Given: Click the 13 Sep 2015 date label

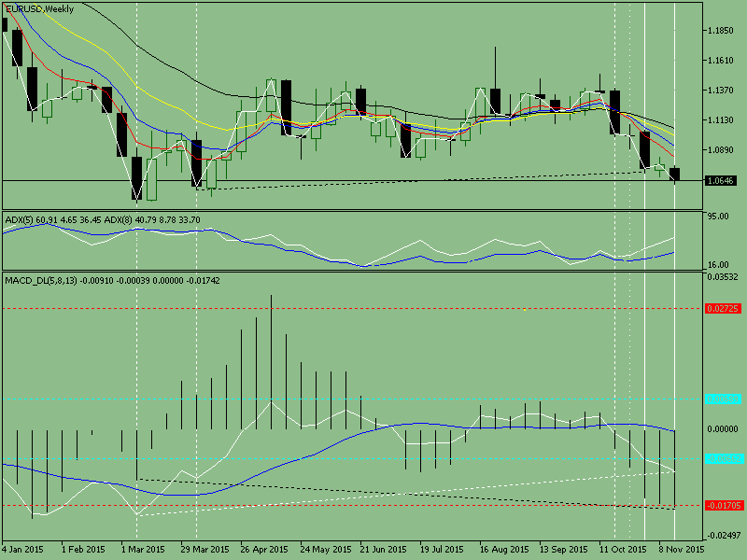Looking at the screenshot, I should click(564, 550).
